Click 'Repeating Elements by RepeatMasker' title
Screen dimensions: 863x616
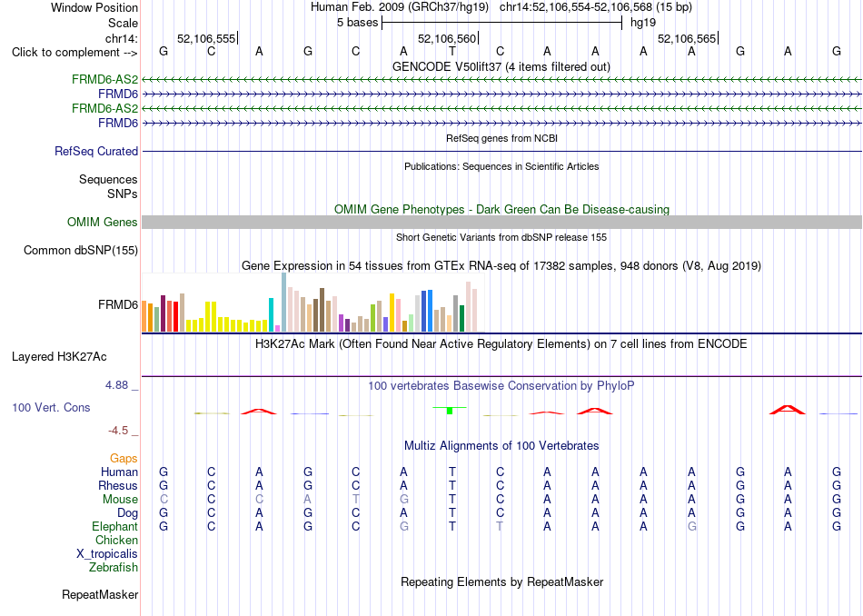(x=501, y=581)
